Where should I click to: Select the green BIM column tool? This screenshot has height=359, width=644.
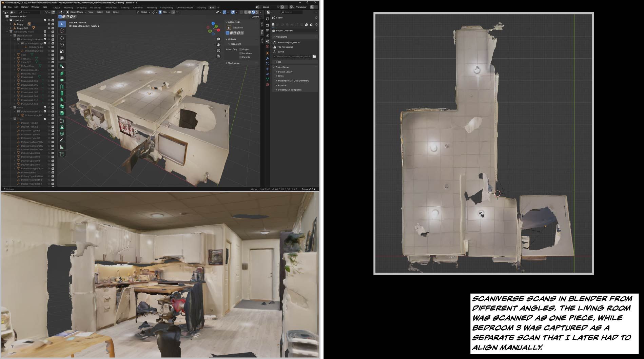pyautogui.click(x=62, y=93)
